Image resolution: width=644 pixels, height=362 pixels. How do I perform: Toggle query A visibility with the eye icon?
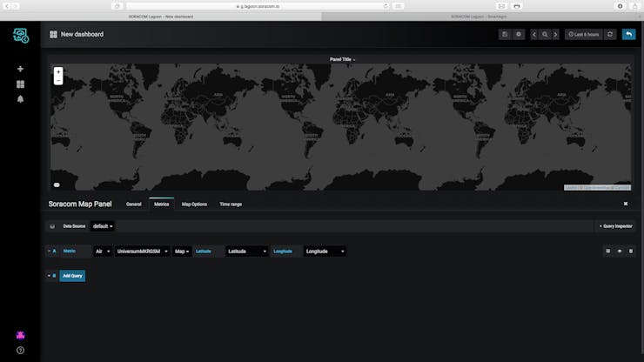tap(620, 251)
